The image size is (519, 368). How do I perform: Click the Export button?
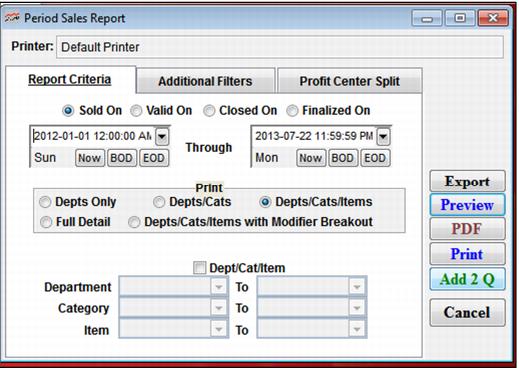coord(467,181)
